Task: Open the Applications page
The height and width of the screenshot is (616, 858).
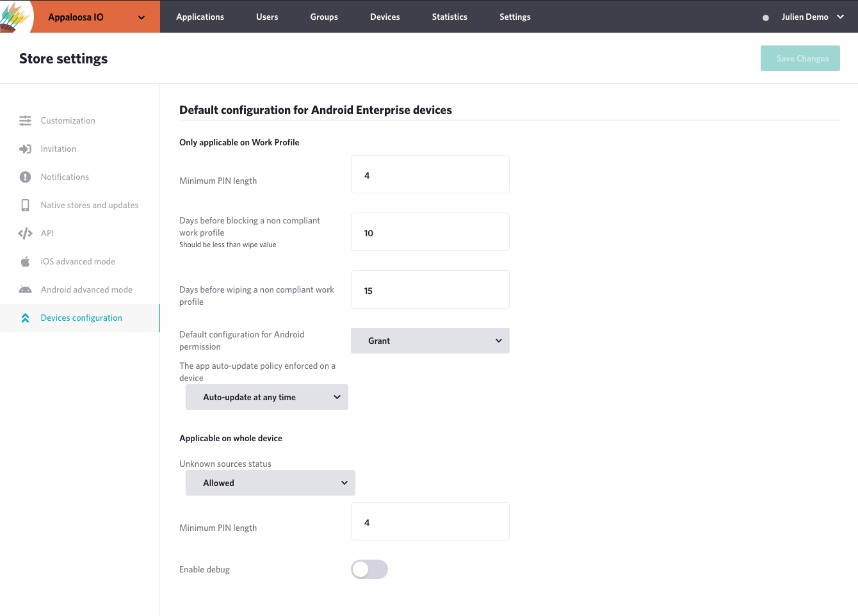Action: pos(200,17)
